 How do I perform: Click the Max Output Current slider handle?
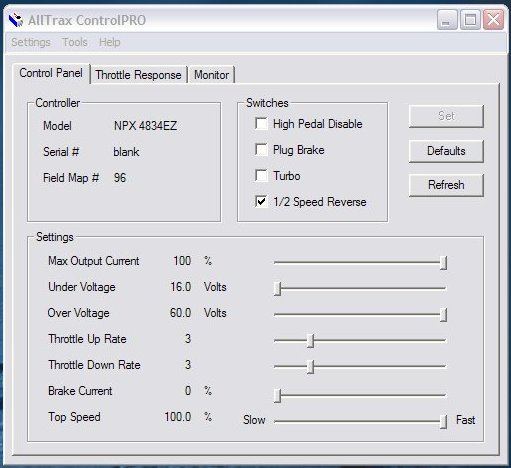click(443, 263)
